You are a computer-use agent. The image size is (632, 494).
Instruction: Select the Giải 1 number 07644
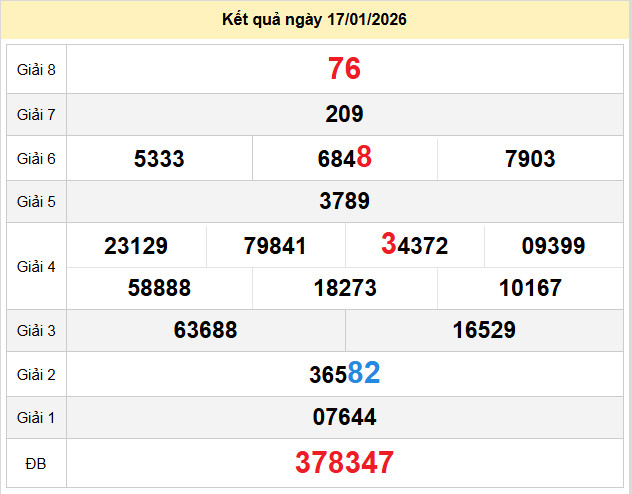(344, 417)
